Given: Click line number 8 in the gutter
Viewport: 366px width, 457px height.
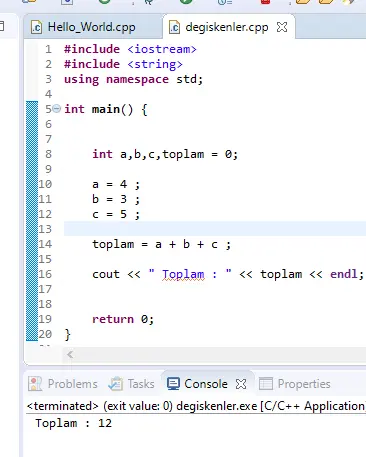Looking at the screenshot, I should click(49, 154).
